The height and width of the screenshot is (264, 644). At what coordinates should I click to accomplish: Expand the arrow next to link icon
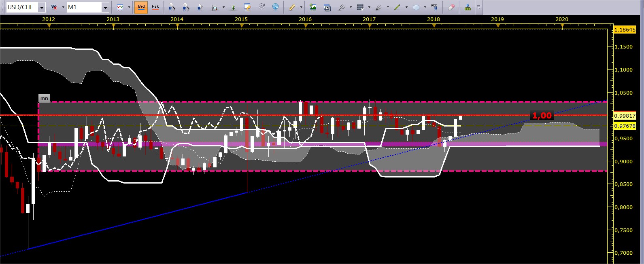coord(63,7)
